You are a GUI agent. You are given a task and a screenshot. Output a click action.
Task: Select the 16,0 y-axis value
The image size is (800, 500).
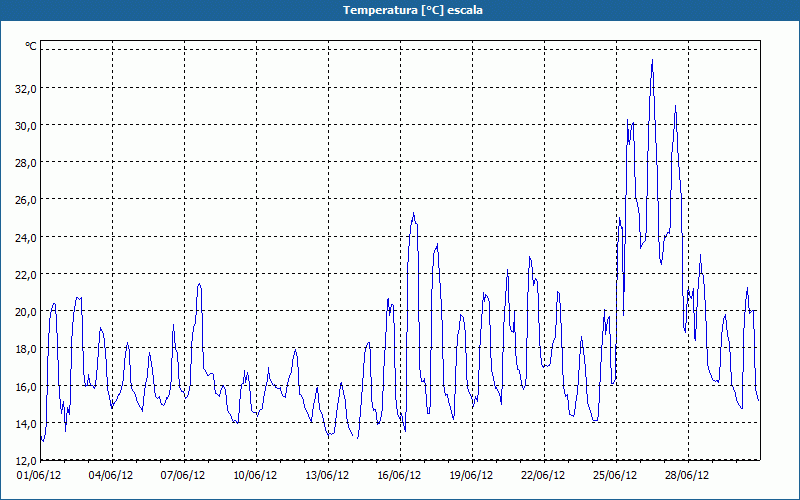(x=26, y=386)
